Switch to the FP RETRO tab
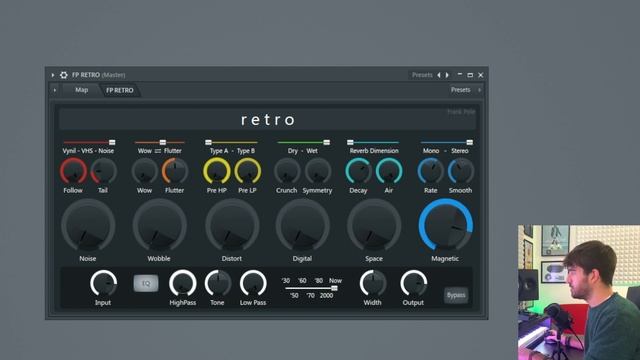The height and width of the screenshot is (360, 640). pyautogui.click(x=120, y=90)
